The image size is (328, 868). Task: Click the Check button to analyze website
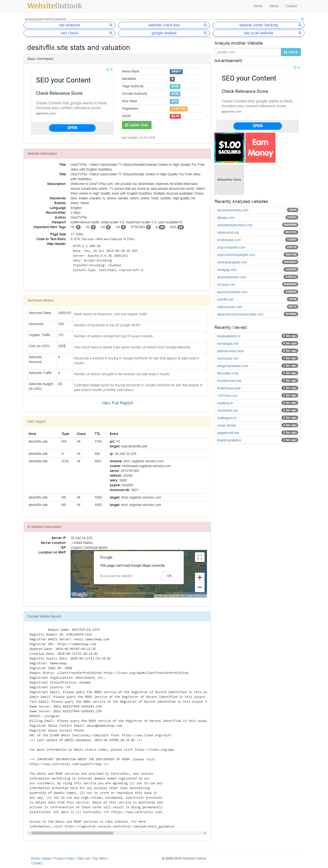tap(291, 52)
